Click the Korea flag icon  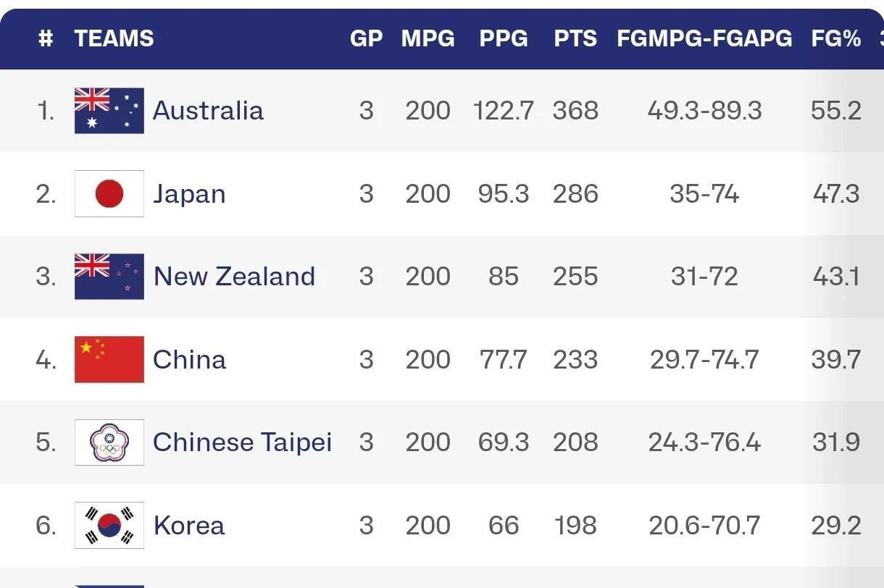coord(109,525)
